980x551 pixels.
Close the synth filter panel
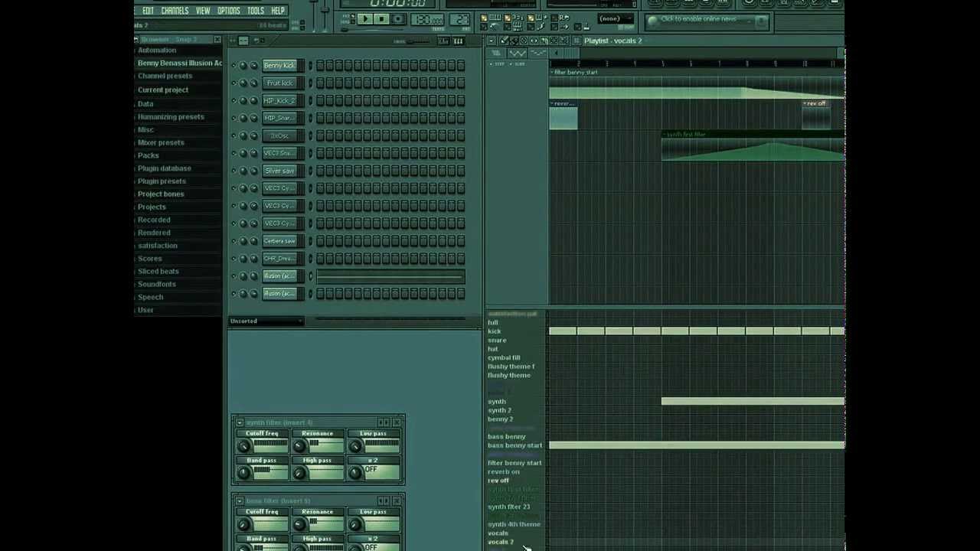pyautogui.click(x=398, y=422)
